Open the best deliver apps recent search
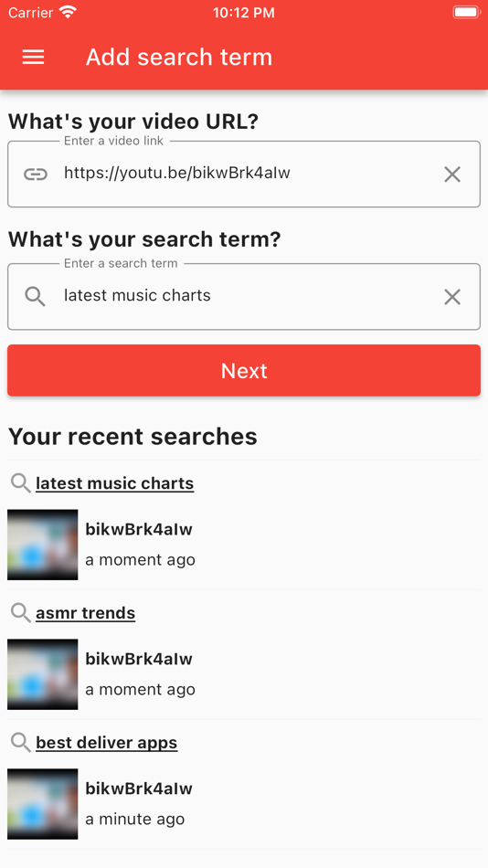 (106, 742)
